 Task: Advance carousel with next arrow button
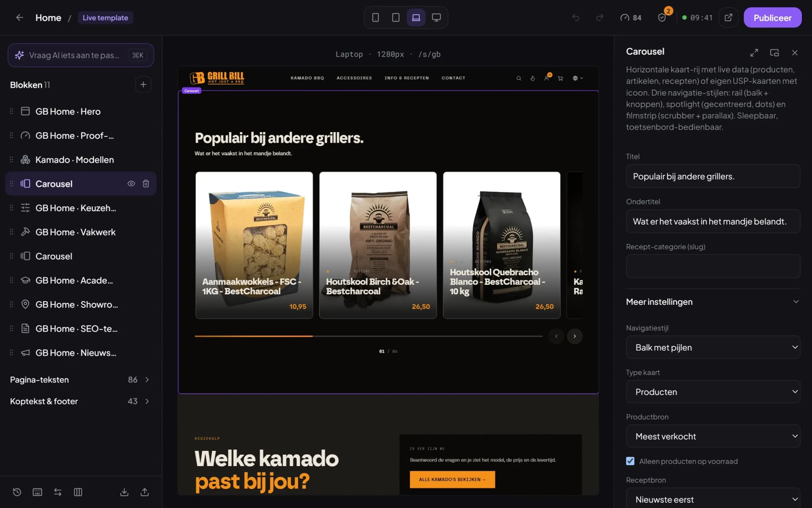click(574, 336)
